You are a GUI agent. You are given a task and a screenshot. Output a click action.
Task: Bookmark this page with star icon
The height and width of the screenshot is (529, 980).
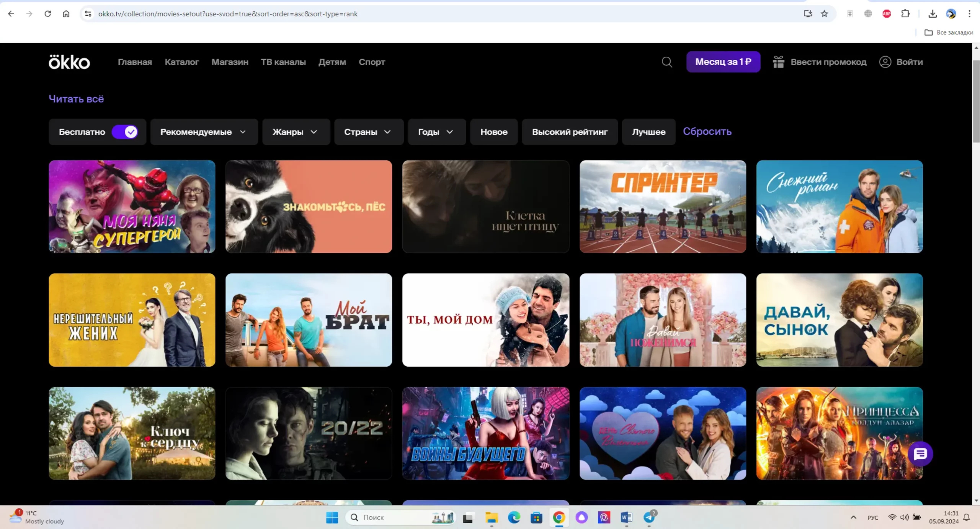pyautogui.click(x=825, y=14)
